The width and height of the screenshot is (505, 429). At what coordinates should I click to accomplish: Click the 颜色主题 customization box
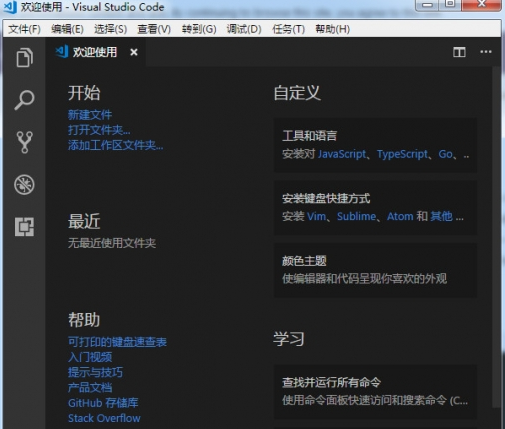(x=375, y=270)
